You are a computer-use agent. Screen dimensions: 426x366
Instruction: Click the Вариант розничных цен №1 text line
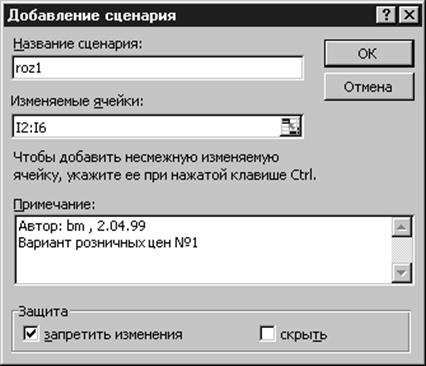pyautogui.click(x=108, y=243)
